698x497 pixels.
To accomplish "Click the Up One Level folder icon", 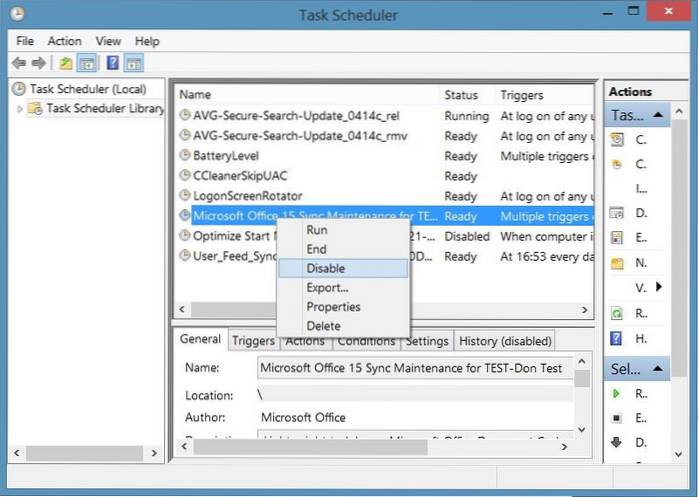I will (x=65, y=63).
